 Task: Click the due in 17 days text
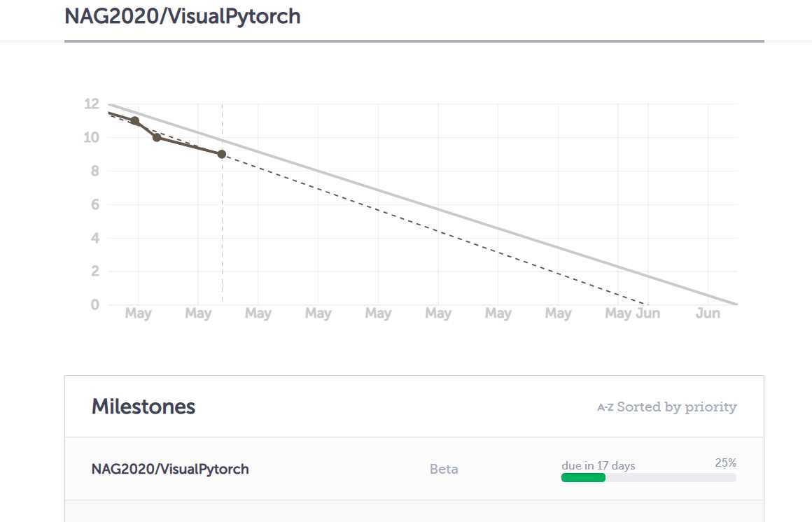598,465
